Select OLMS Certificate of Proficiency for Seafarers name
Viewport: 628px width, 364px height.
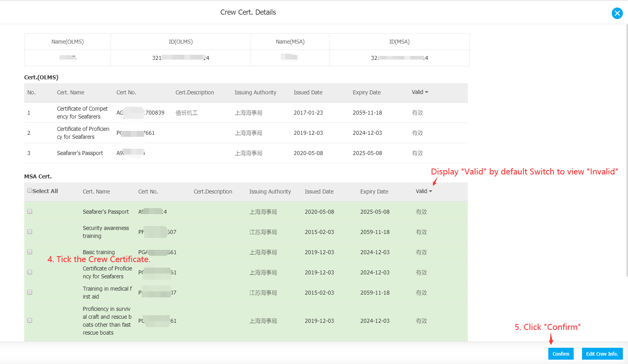tap(83, 133)
